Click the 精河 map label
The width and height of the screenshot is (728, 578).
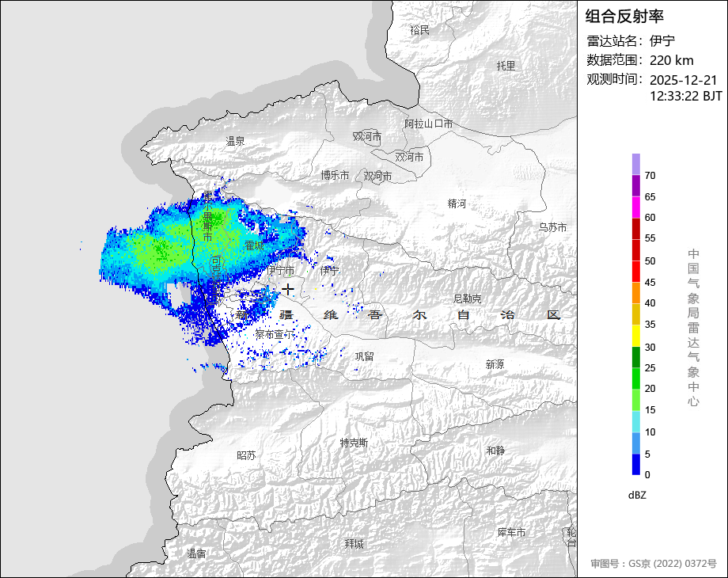[457, 203]
